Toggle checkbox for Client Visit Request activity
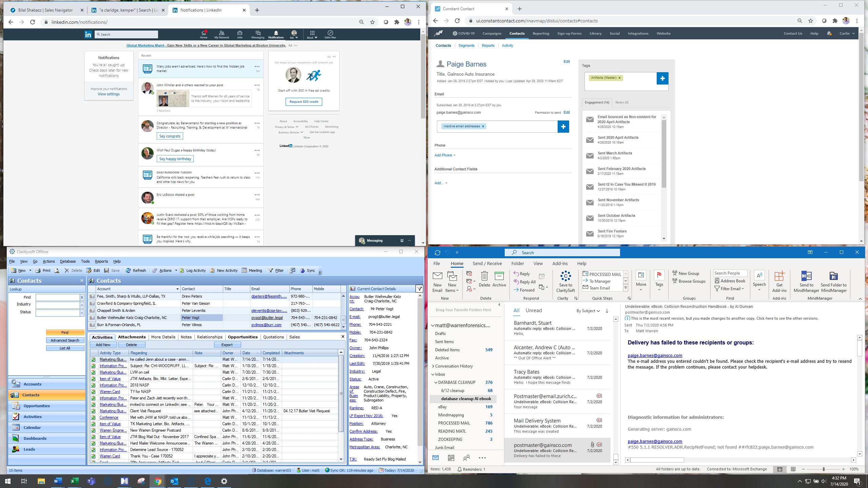 (93, 411)
